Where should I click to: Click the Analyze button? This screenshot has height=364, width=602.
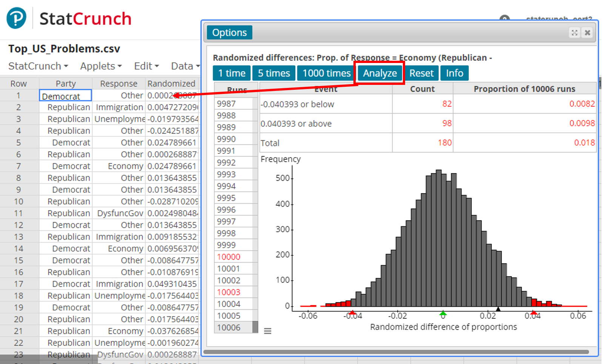tap(379, 73)
